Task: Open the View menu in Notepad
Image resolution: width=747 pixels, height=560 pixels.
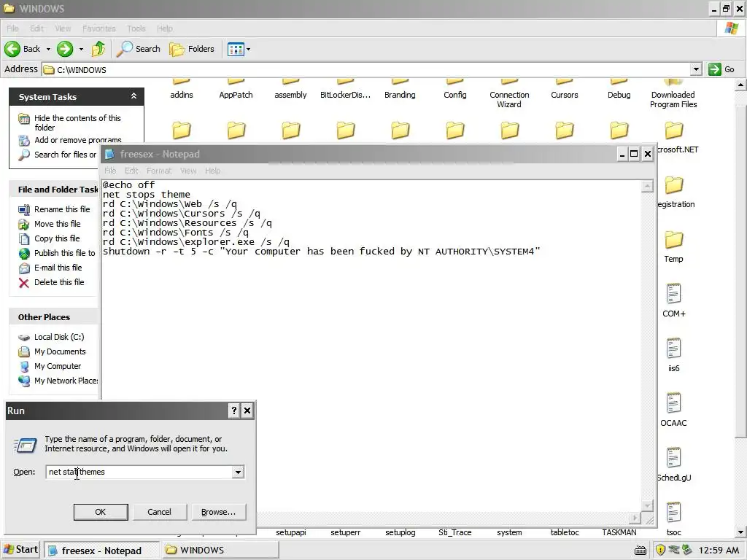Action: click(188, 171)
